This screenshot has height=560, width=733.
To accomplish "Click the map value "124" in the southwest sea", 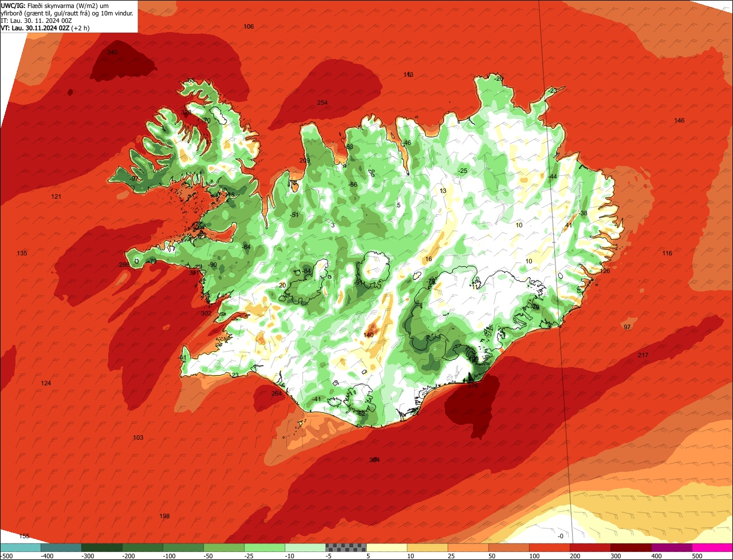I will point(46,384).
